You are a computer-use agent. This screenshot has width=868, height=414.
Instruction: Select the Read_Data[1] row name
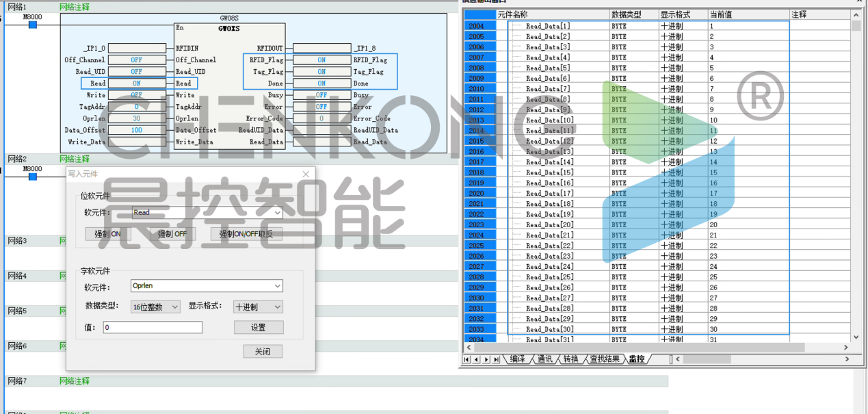pos(548,26)
